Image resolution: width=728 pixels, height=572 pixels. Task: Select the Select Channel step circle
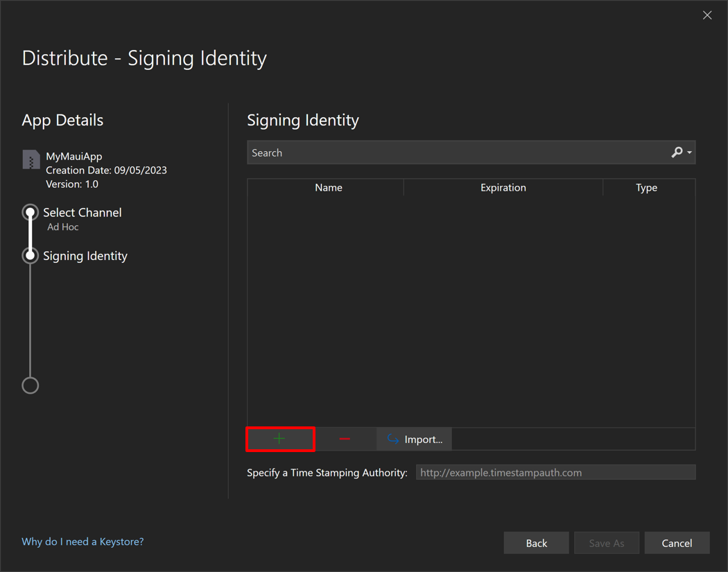pyautogui.click(x=31, y=212)
